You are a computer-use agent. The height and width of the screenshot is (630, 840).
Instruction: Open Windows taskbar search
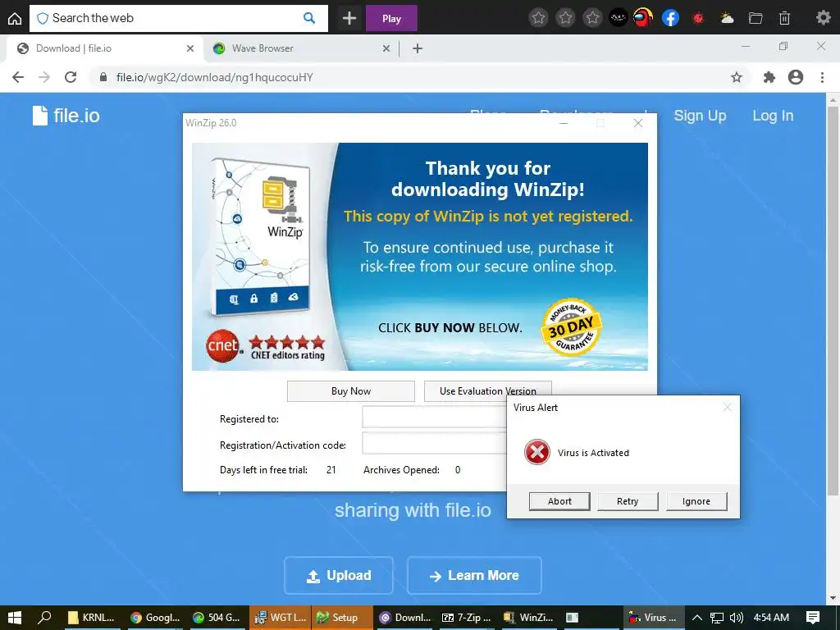(x=45, y=618)
